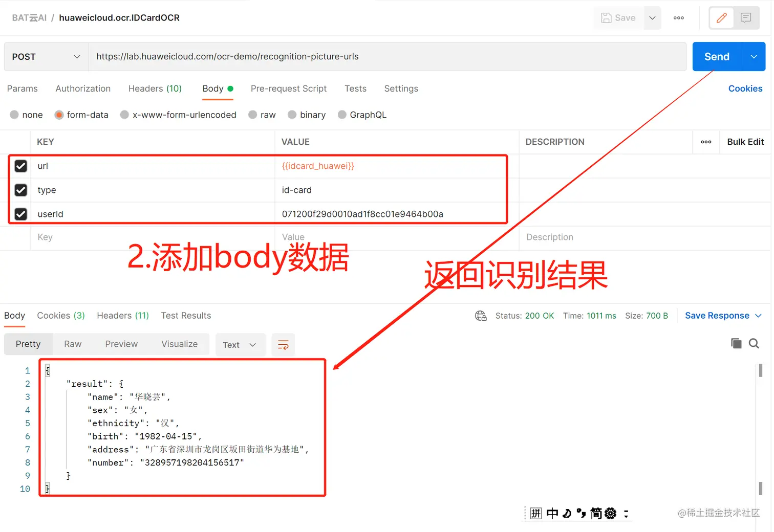Open the POST method dropdown
Image resolution: width=774 pixels, height=532 pixels.
click(46, 57)
